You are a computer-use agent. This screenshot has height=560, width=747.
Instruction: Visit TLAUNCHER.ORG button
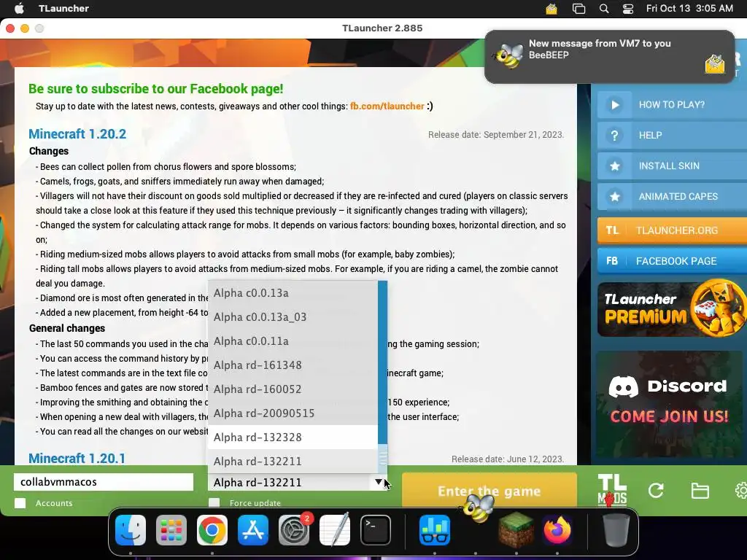(672, 230)
